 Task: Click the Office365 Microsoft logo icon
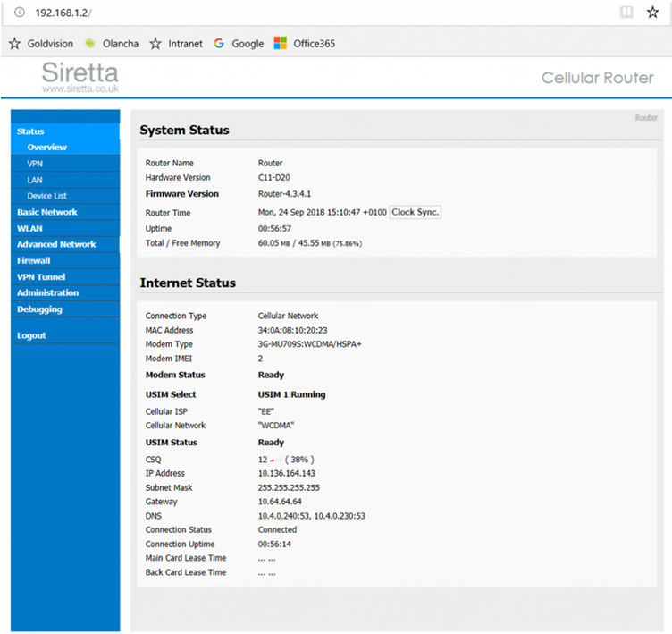tap(281, 43)
